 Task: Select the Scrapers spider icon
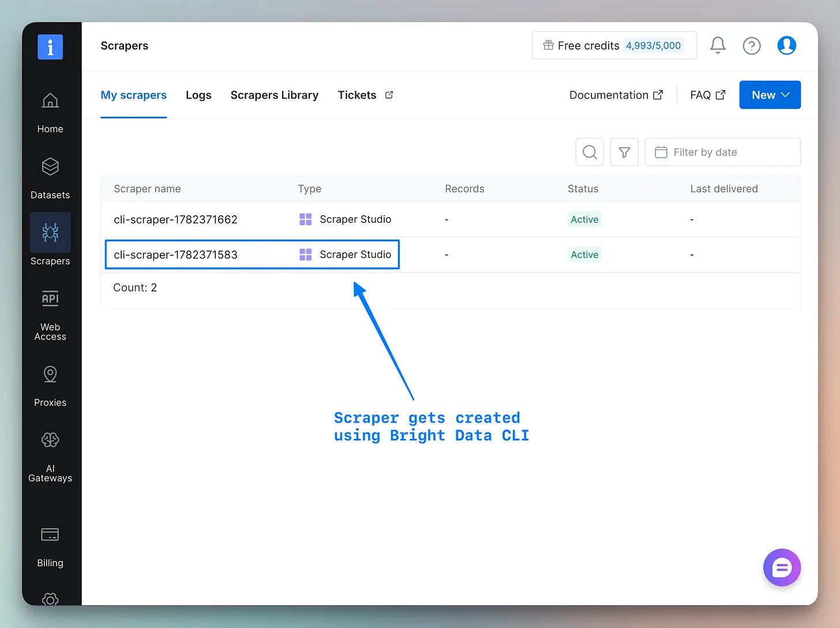click(50, 233)
